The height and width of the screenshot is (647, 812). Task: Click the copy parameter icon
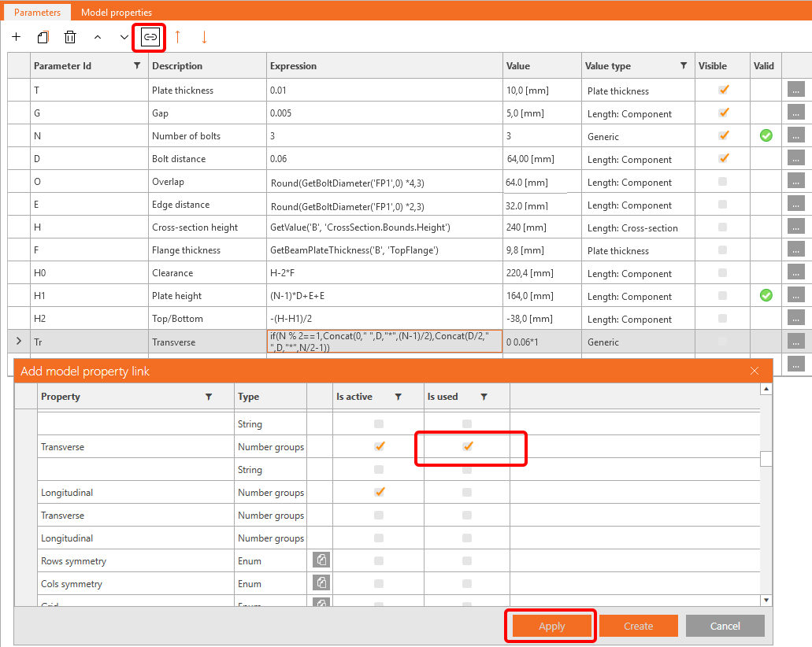tap(43, 37)
